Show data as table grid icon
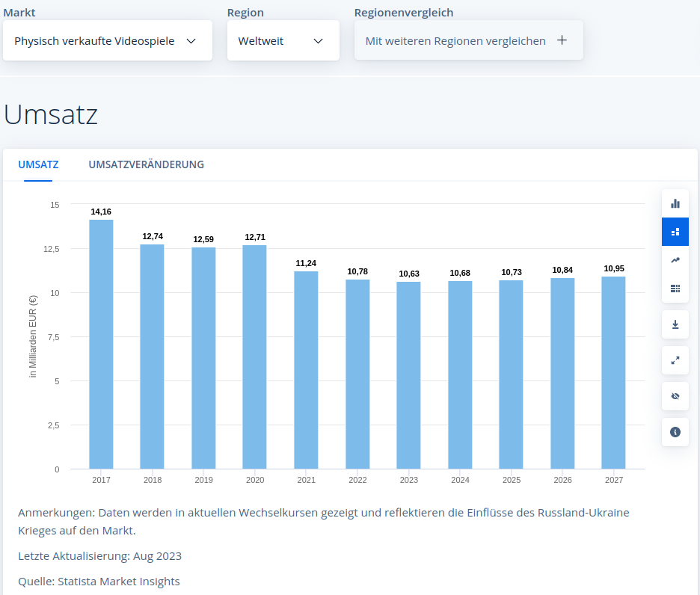700x595 pixels. pyautogui.click(x=675, y=289)
